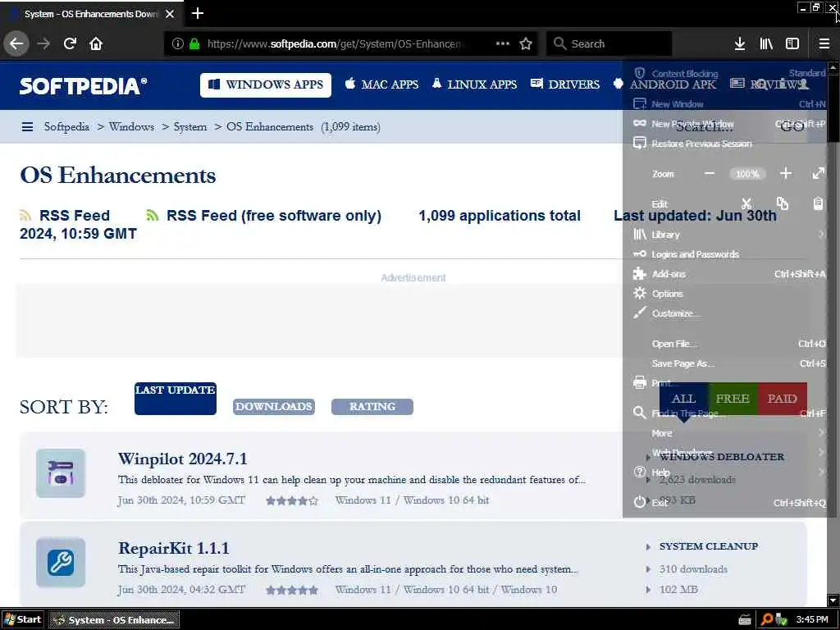Image resolution: width=840 pixels, height=630 pixels.
Task: Go to System breadcrumb link
Action: (190, 127)
